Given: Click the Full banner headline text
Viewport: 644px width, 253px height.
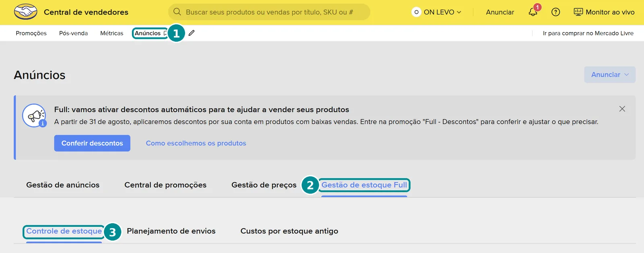Looking at the screenshot, I should point(202,109).
